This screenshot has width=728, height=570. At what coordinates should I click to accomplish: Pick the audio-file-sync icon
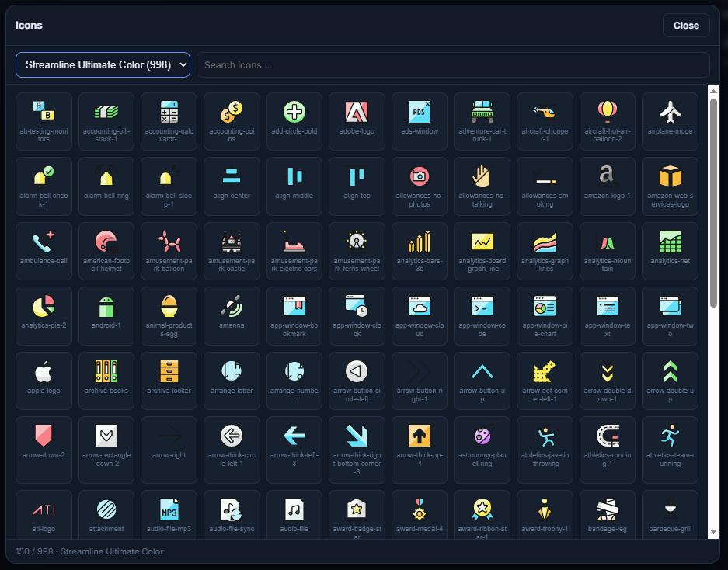coord(232,514)
